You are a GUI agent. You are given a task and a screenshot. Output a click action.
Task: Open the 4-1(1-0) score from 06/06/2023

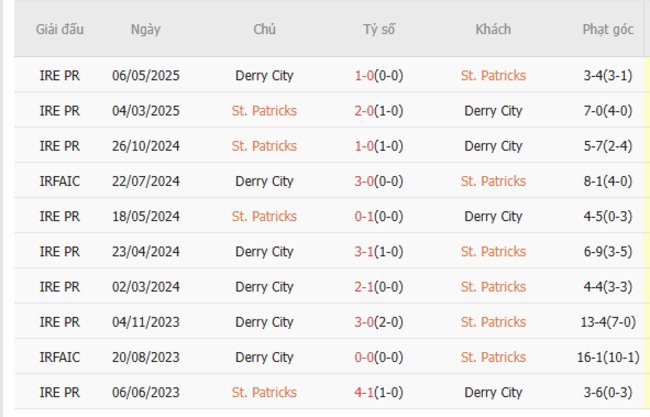pos(379,392)
